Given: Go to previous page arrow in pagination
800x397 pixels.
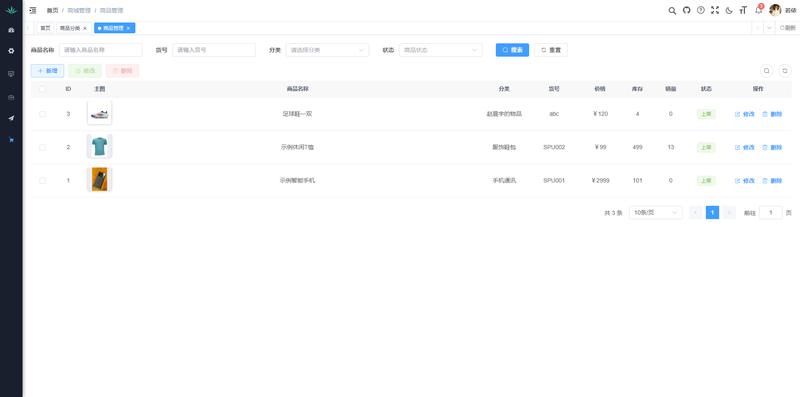Looking at the screenshot, I should (696, 213).
